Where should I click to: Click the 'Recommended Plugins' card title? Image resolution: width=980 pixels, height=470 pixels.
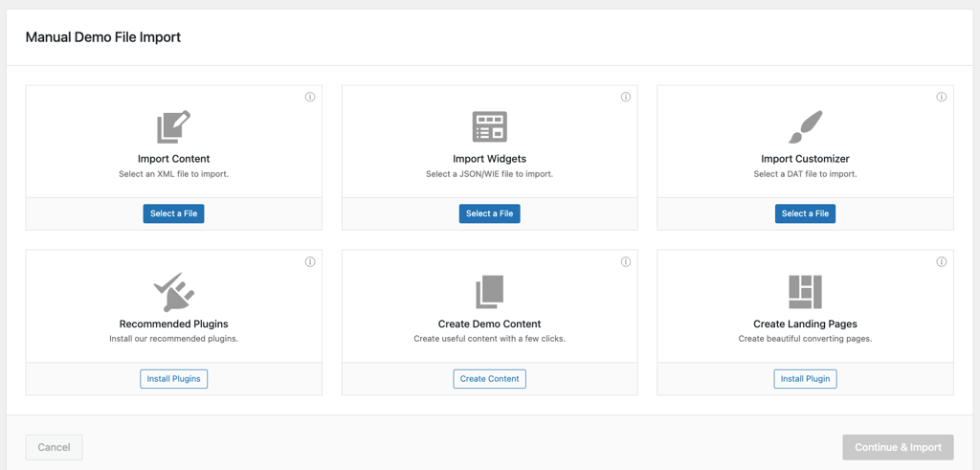point(174,324)
